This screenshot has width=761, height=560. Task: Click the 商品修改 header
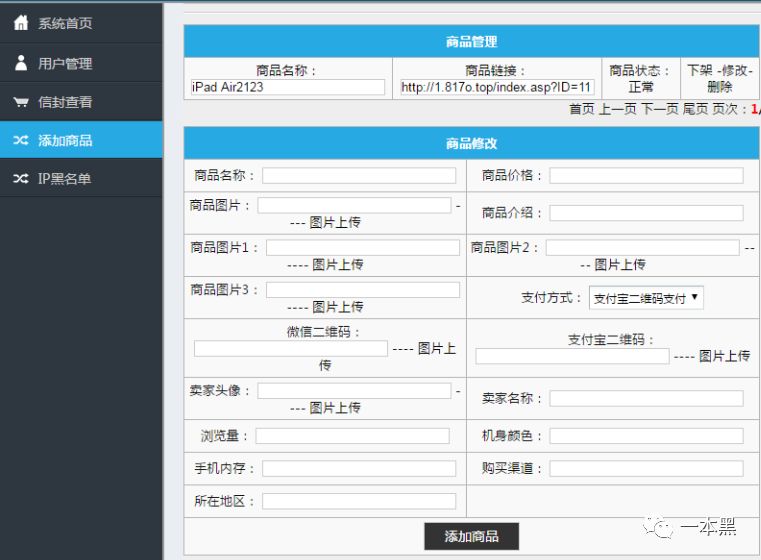coord(471,143)
